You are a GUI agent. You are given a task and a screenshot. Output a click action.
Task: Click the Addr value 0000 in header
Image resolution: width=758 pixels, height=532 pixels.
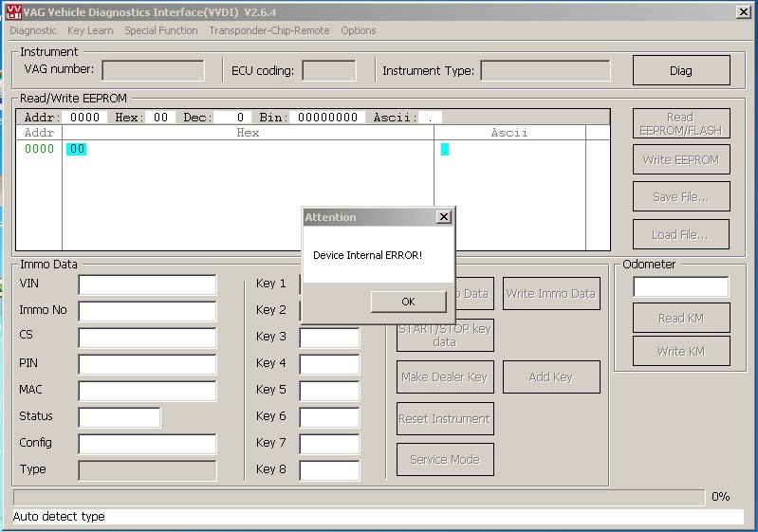click(x=84, y=118)
